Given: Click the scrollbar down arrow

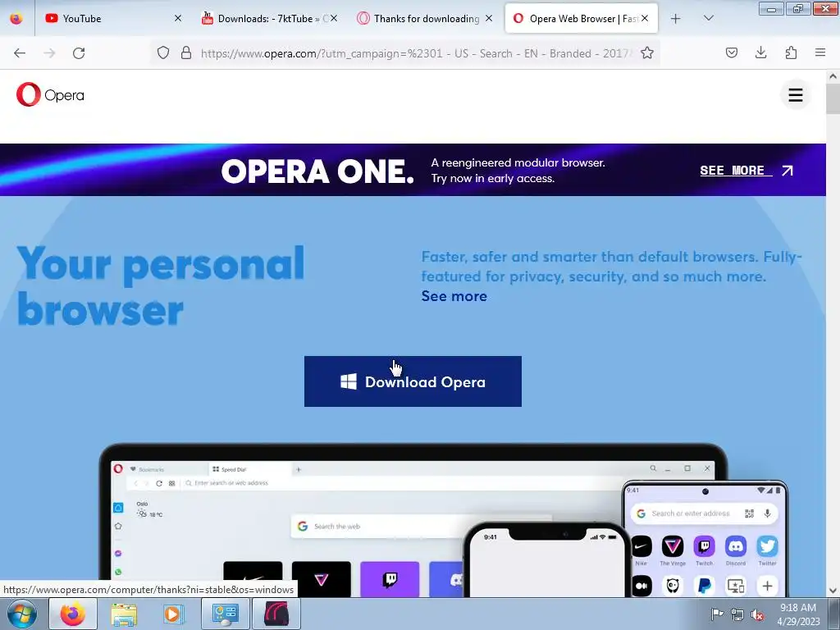Looking at the screenshot, I should point(833,591).
